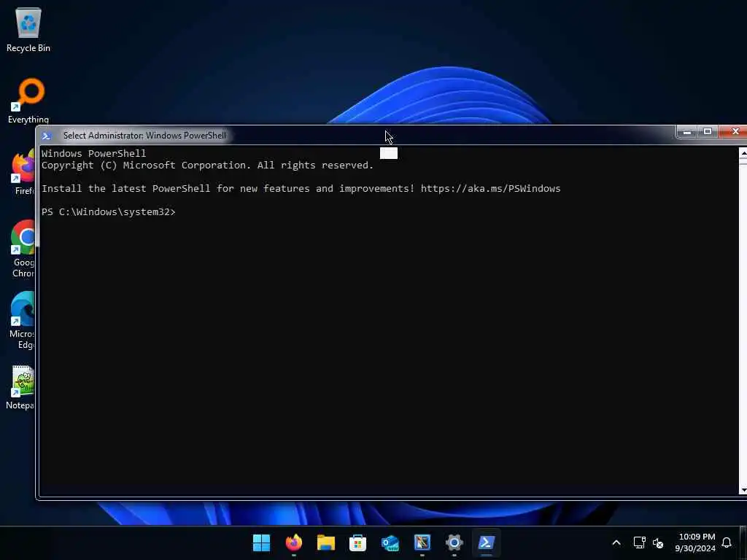Maximize the PowerShell window

[x=708, y=132]
